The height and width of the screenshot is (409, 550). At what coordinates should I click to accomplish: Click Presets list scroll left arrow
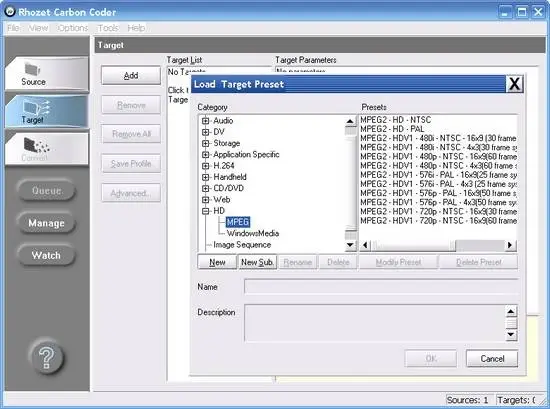coord(365,245)
